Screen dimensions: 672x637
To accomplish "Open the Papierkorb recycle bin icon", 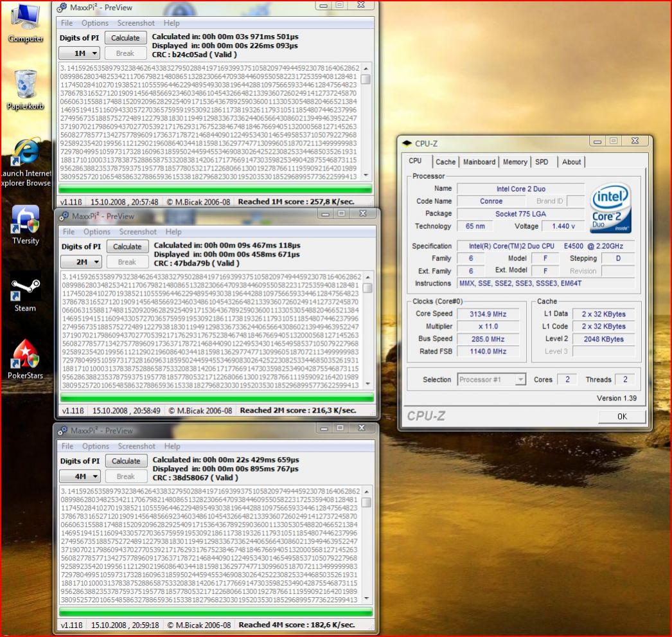I will coord(25,89).
